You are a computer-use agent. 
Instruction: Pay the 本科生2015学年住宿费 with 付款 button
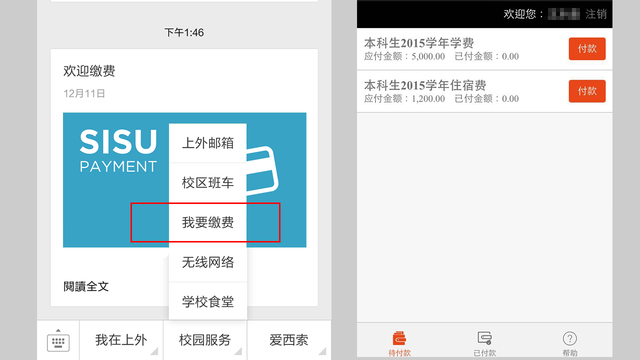tap(587, 91)
